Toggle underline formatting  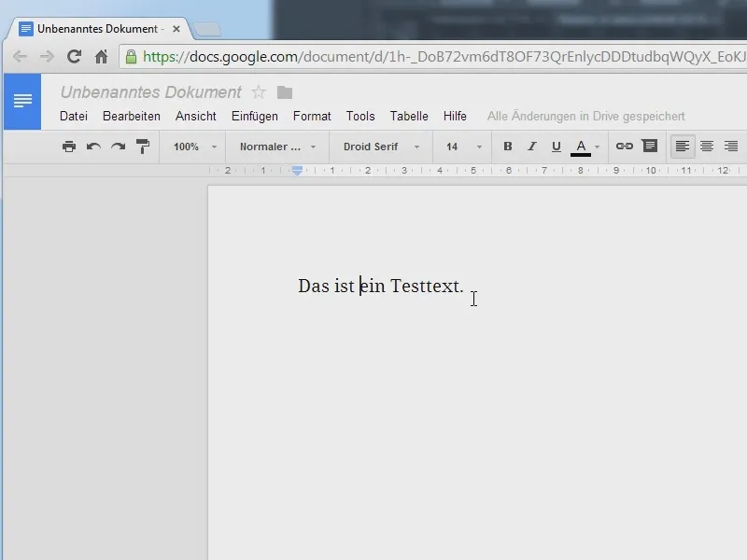coord(556,147)
